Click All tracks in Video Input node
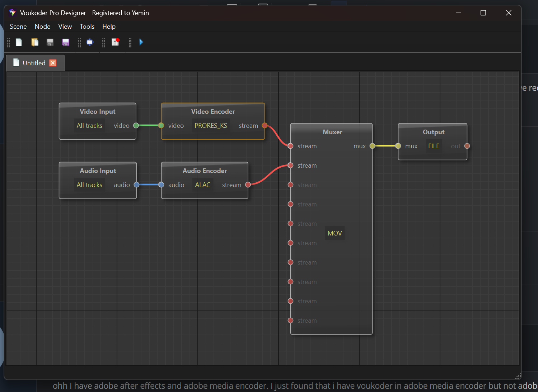 [89, 126]
